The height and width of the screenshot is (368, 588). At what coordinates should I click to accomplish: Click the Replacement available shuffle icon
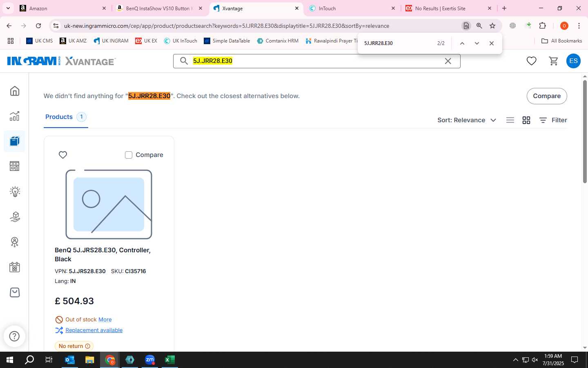click(x=59, y=330)
